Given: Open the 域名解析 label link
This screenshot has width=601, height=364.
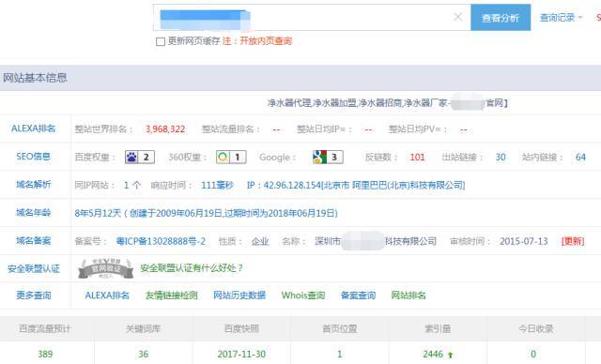Looking at the screenshot, I should pyautogui.click(x=34, y=185).
